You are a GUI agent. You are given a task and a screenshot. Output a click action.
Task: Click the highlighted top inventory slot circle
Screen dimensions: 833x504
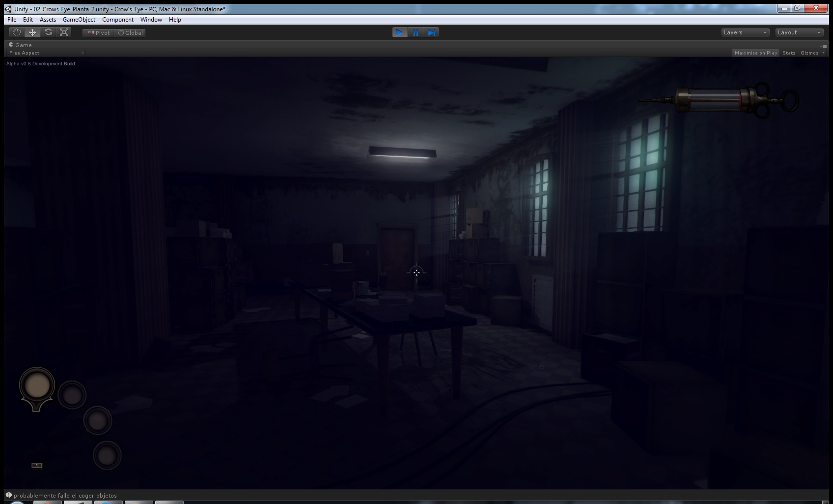[x=37, y=386]
